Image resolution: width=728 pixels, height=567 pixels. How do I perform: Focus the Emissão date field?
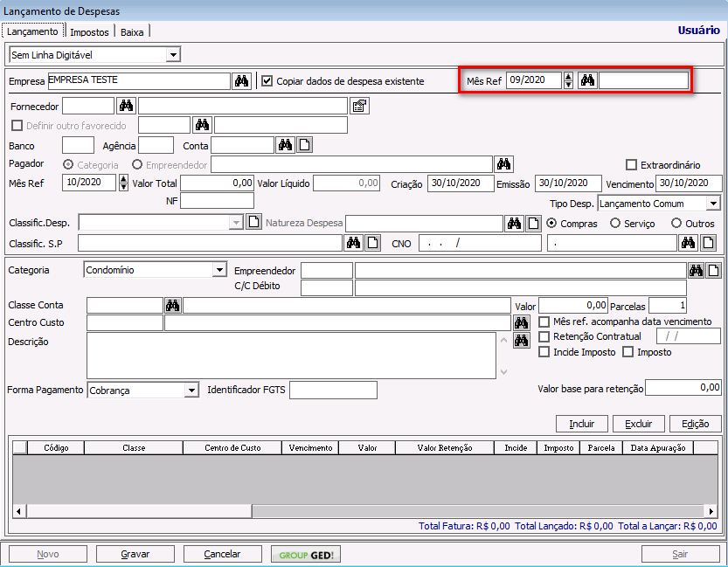pyautogui.click(x=568, y=183)
